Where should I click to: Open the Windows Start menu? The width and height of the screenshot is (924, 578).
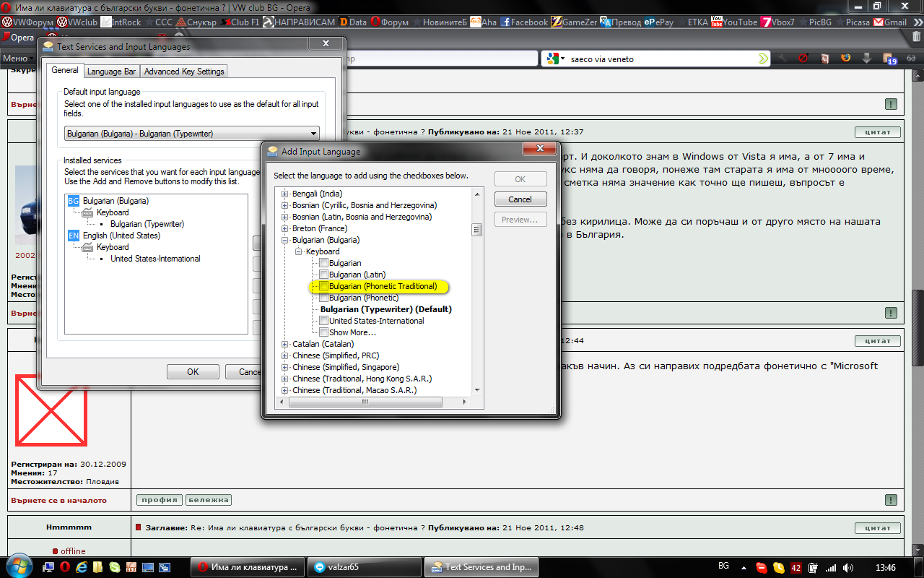(x=18, y=565)
